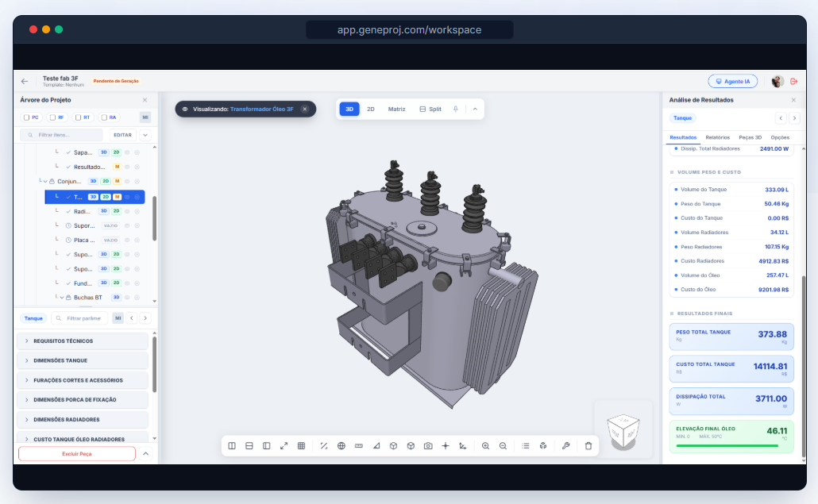Click the Agente IA button
This screenshot has height=504, width=818.
click(x=732, y=81)
